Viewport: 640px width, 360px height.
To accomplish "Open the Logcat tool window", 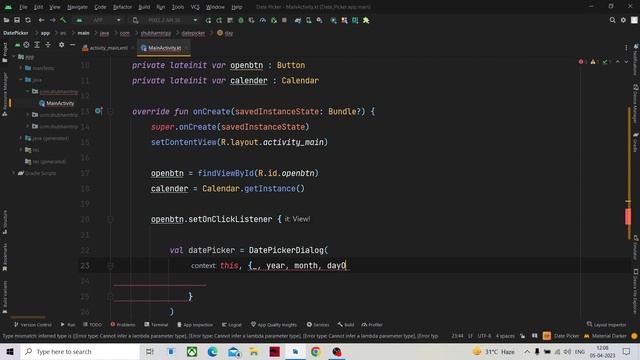I will click(x=232, y=324).
